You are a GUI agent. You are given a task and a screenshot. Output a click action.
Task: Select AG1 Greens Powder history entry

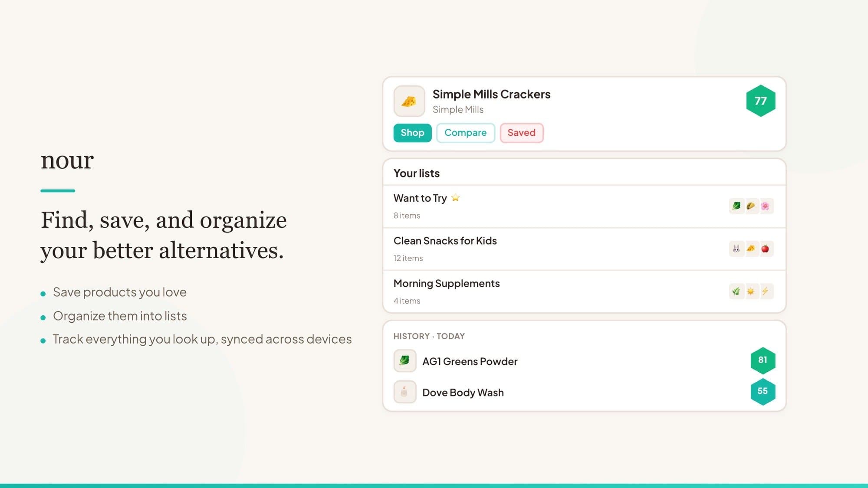[470, 361]
